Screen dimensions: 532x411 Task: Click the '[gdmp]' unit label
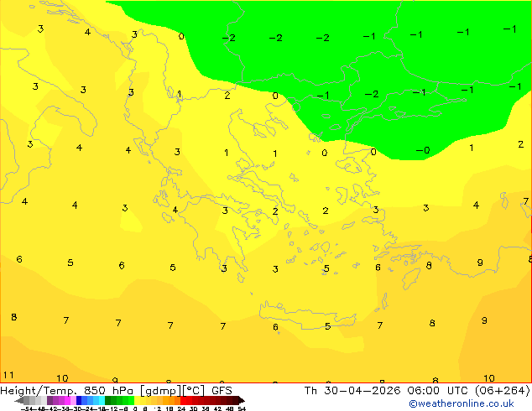(x=160, y=391)
